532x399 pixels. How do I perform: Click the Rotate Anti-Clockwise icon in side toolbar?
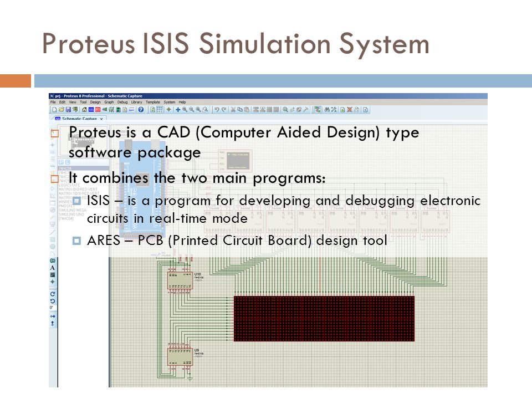pyautogui.click(x=53, y=301)
